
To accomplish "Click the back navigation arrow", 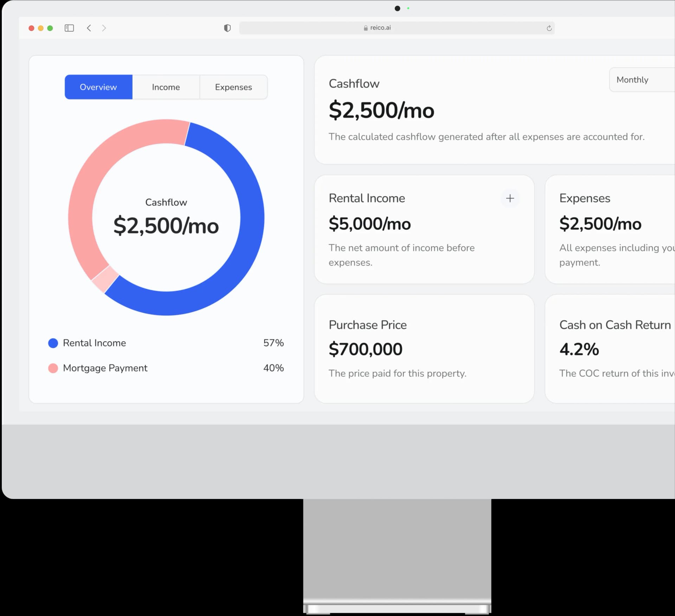I will 89,28.
